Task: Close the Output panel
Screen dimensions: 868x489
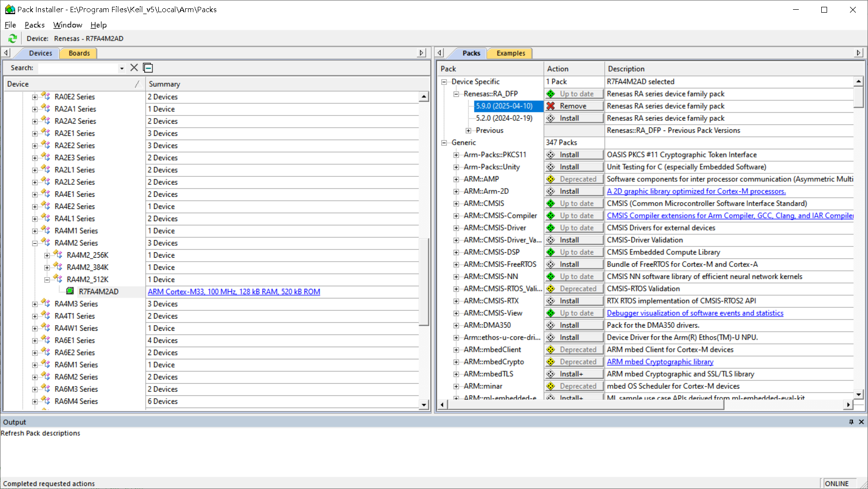Action: click(861, 422)
